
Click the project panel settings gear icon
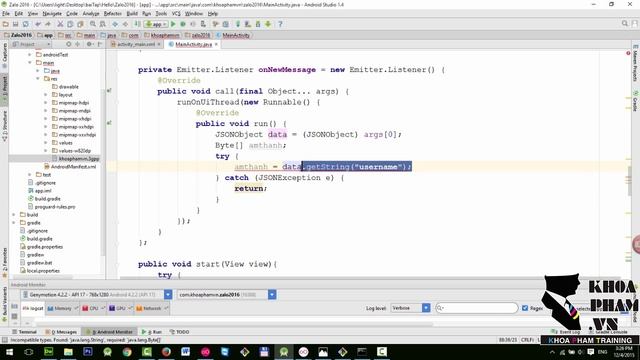pos(89,44)
